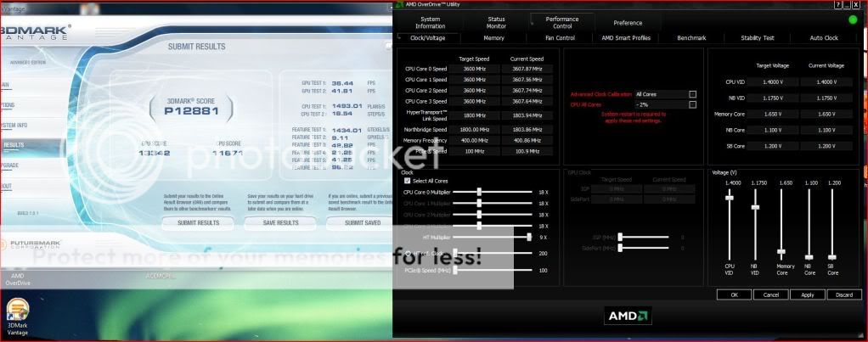Click SAVE RESULTS in 3DMark Vantage
Viewport: 868px width, 342px height.
tap(280, 223)
